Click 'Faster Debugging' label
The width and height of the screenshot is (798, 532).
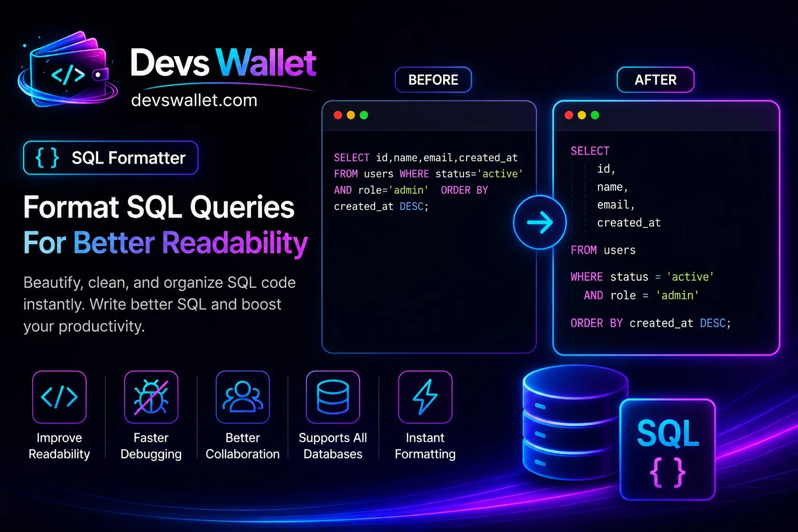pyautogui.click(x=151, y=446)
